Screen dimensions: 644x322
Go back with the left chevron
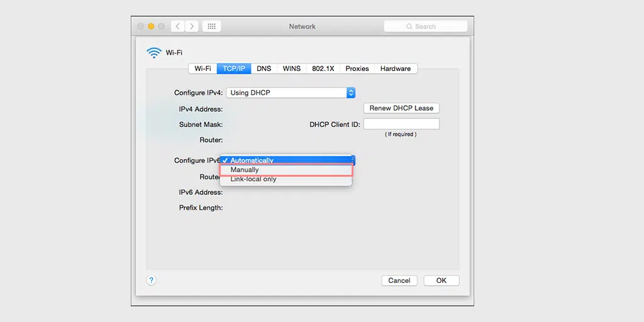pos(177,26)
